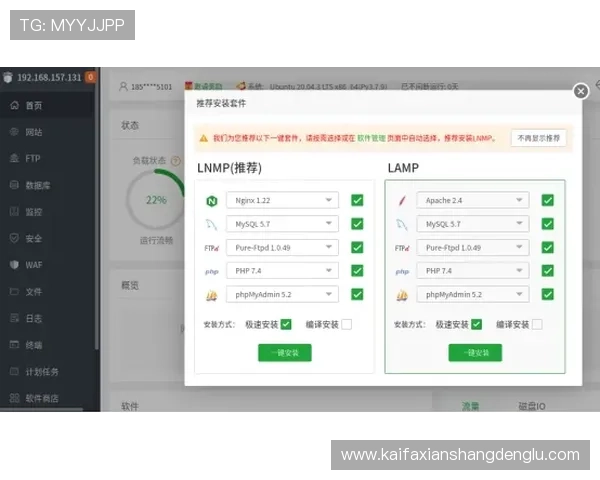Uncheck MySQL 5.7 in the LNMP panel
This screenshot has height=480, width=600.
357,224
